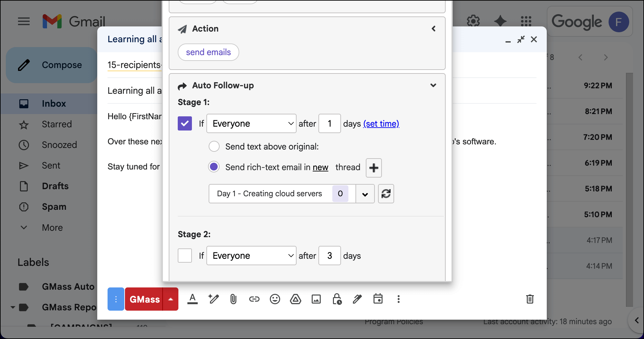The height and width of the screenshot is (339, 644).
Task: Go to the Starred folder
Action: point(57,124)
